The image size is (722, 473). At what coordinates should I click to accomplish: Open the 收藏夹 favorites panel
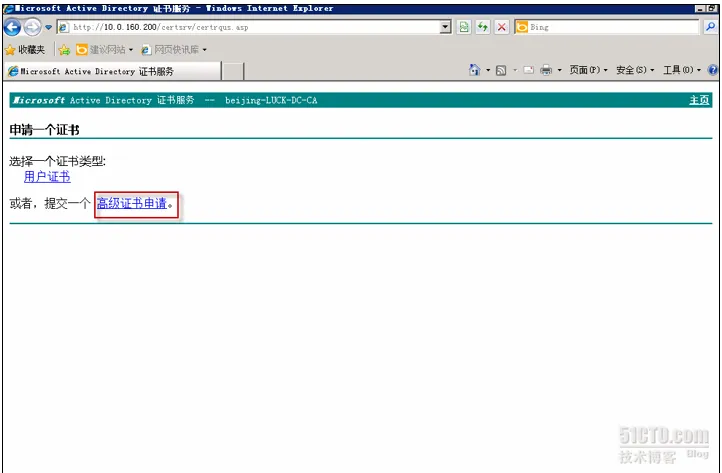(x=25, y=49)
